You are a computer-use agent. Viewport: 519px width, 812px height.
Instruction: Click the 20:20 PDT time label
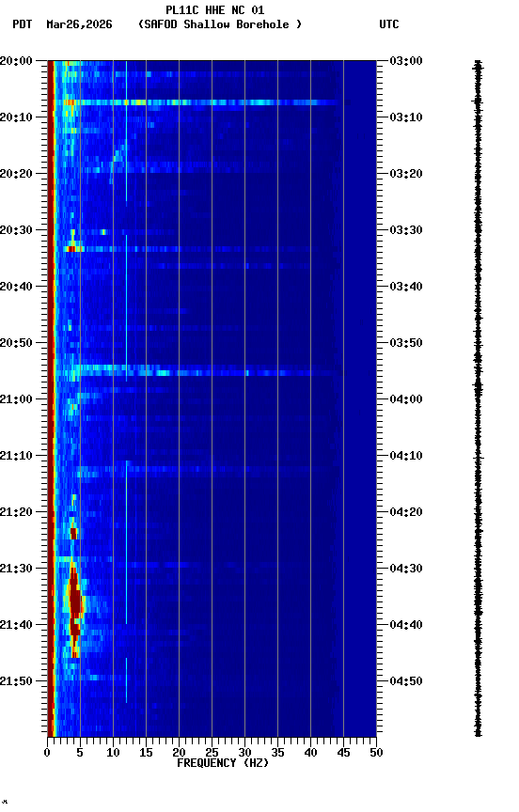pyautogui.click(x=17, y=174)
